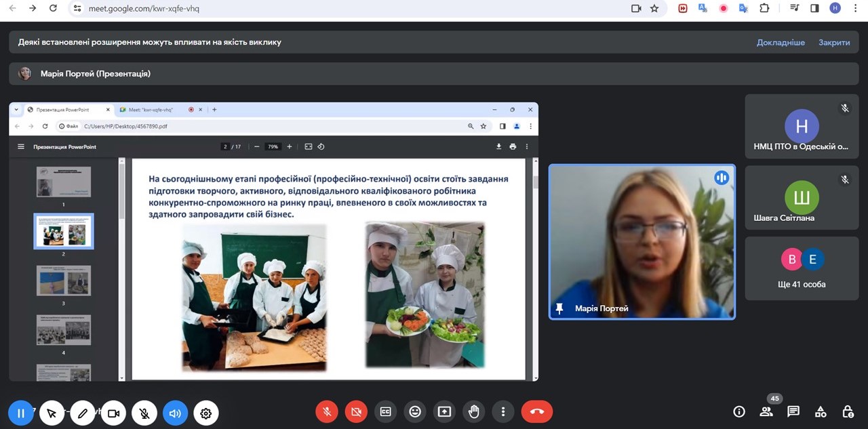
Task: Click the 'Докладніше' link
Action: click(781, 42)
